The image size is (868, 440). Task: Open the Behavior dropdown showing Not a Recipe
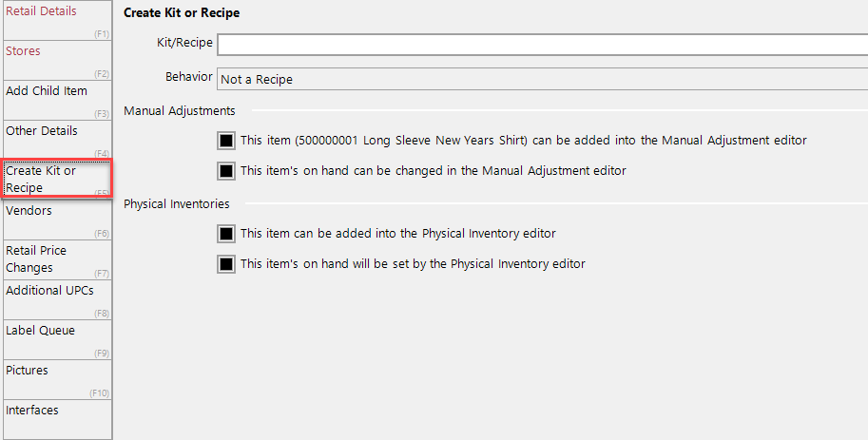[x=543, y=79]
